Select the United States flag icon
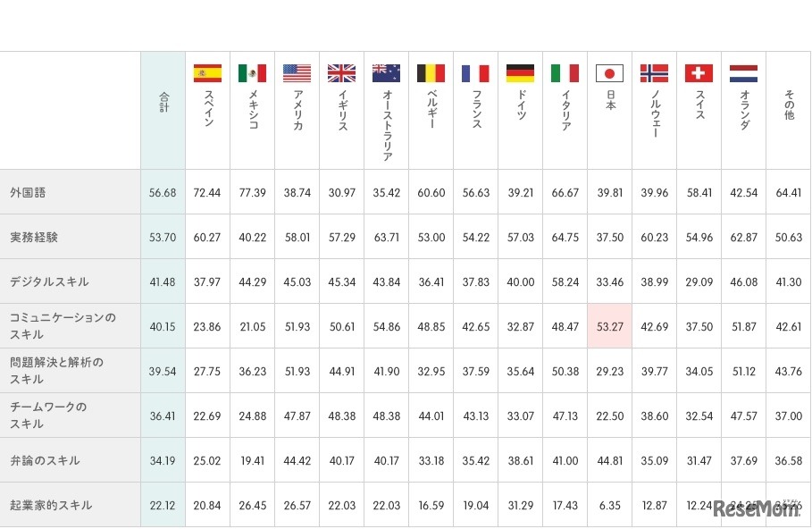Image resolution: width=812 pixels, height=529 pixels. pyautogui.click(x=297, y=73)
